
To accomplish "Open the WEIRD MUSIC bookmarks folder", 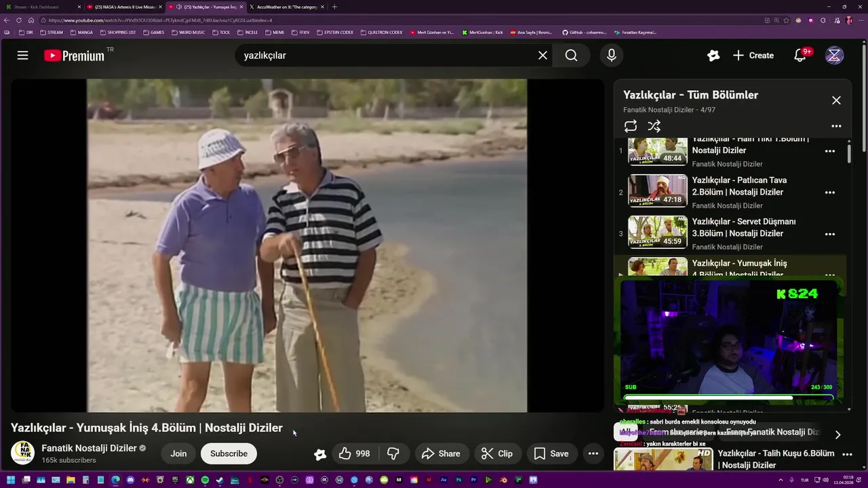I will (x=189, y=32).
